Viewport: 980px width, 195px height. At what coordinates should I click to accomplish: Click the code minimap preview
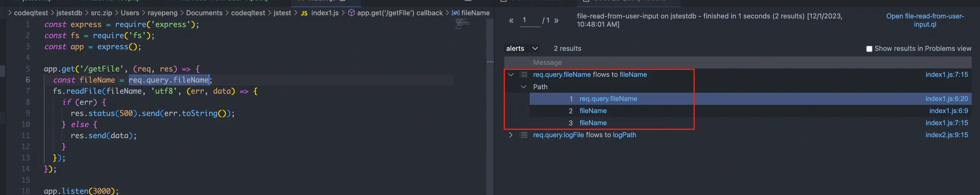pos(463,24)
